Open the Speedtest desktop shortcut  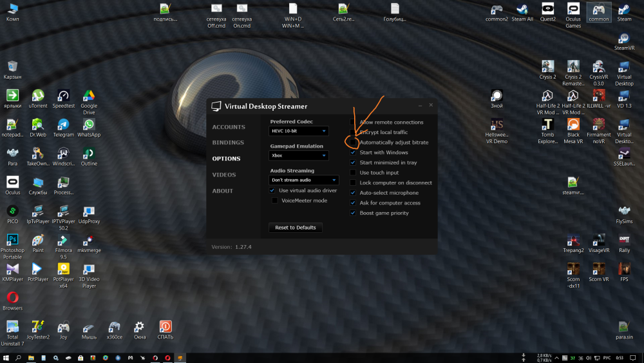[63, 99]
